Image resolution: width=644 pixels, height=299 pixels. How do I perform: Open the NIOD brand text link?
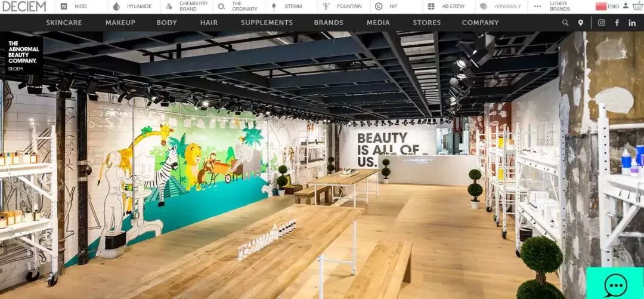pos(81,6)
